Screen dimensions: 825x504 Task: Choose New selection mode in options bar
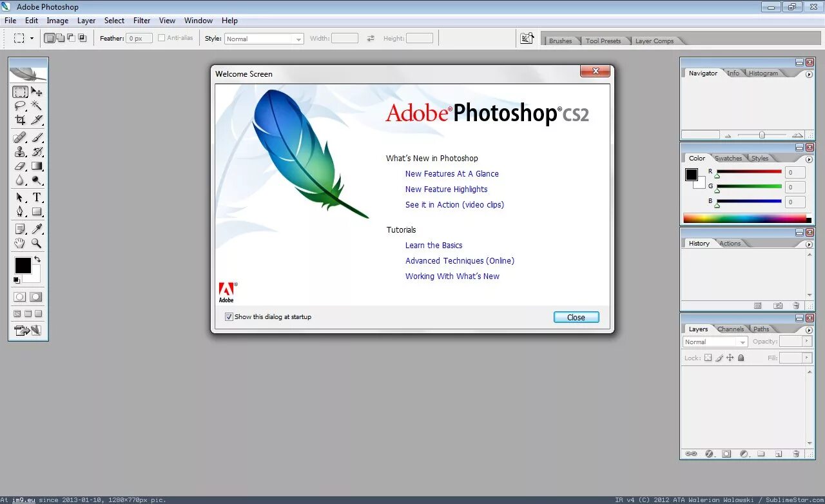click(50, 38)
